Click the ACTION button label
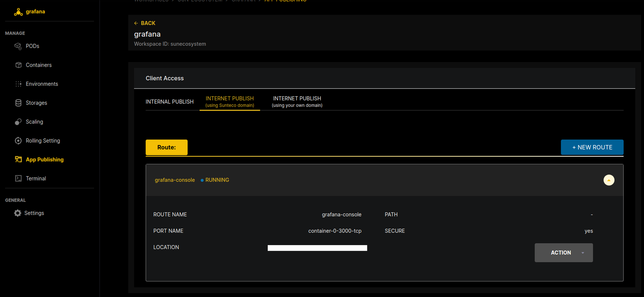Screen dimensions: 644x297 (561, 253)
